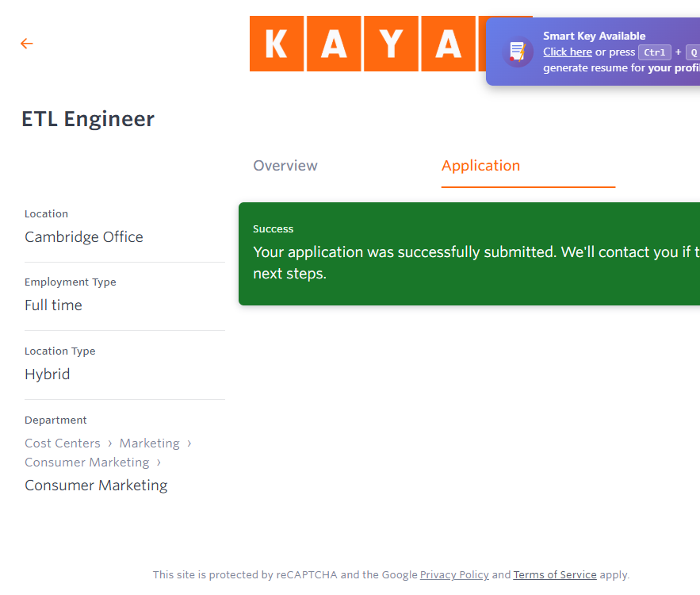
Task: Open the Terms of Service link
Action: tap(555, 575)
